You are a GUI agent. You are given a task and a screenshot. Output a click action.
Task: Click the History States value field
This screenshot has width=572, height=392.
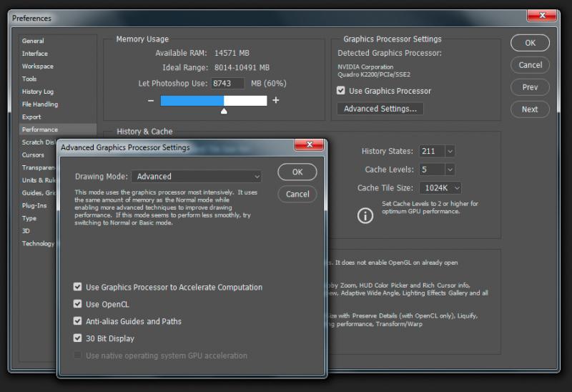(x=432, y=151)
